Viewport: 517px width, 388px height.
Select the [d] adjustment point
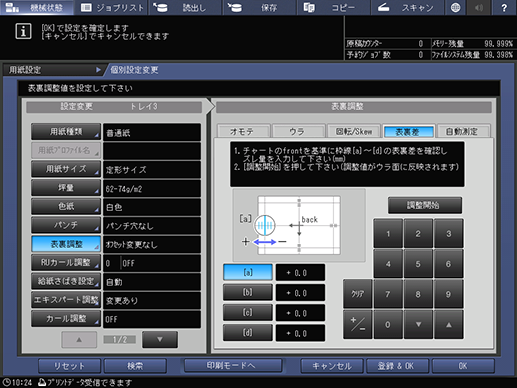tap(248, 333)
